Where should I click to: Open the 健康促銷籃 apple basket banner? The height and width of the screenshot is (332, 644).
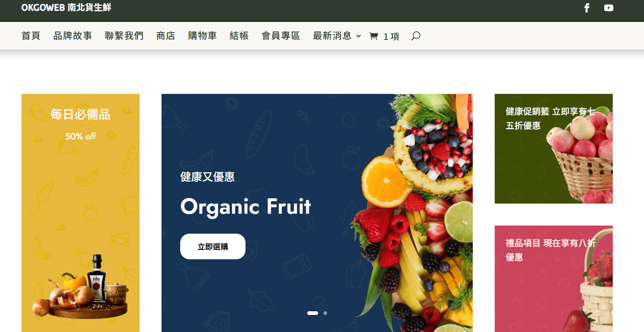(x=554, y=149)
